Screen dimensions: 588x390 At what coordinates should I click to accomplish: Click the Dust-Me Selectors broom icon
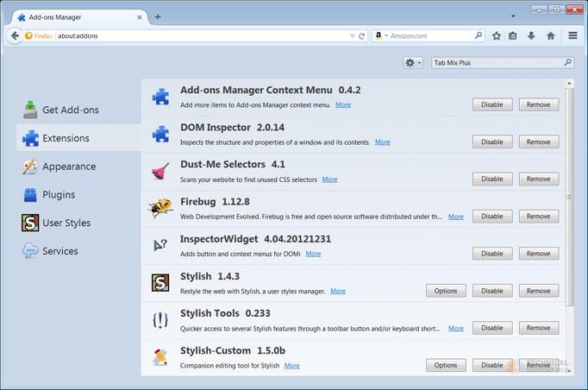(x=160, y=170)
